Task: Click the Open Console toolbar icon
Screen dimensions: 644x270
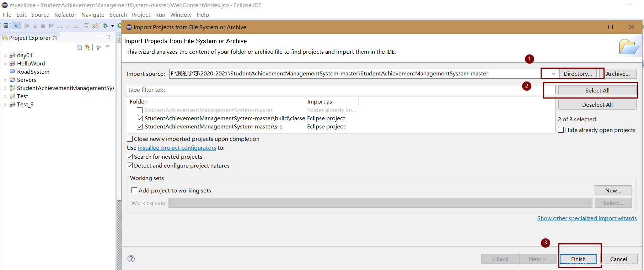Action: point(6,26)
